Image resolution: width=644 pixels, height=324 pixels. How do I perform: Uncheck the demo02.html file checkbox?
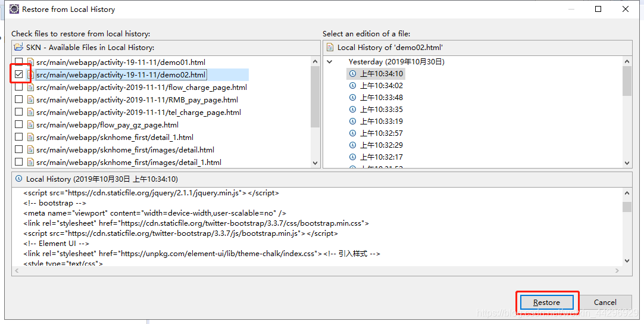(x=18, y=74)
